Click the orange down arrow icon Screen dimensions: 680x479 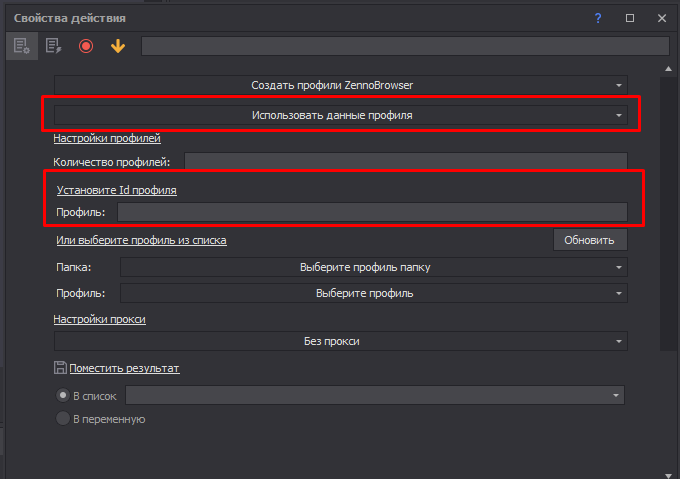coord(118,46)
